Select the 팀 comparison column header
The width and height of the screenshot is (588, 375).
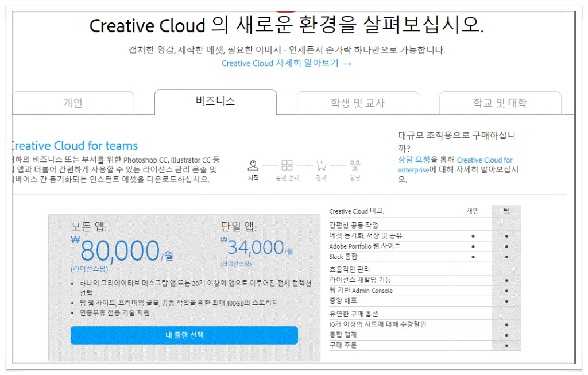point(506,211)
